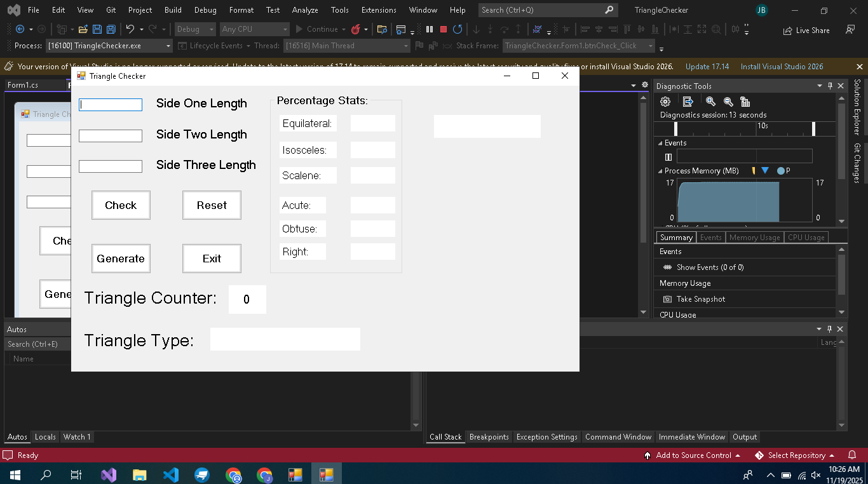Select the Breakpoints tab

coord(489,437)
